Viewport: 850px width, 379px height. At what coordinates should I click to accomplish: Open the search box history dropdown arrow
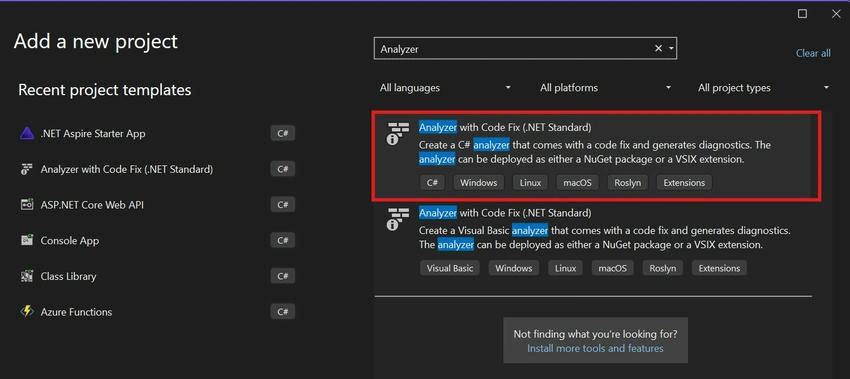[671, 49]
